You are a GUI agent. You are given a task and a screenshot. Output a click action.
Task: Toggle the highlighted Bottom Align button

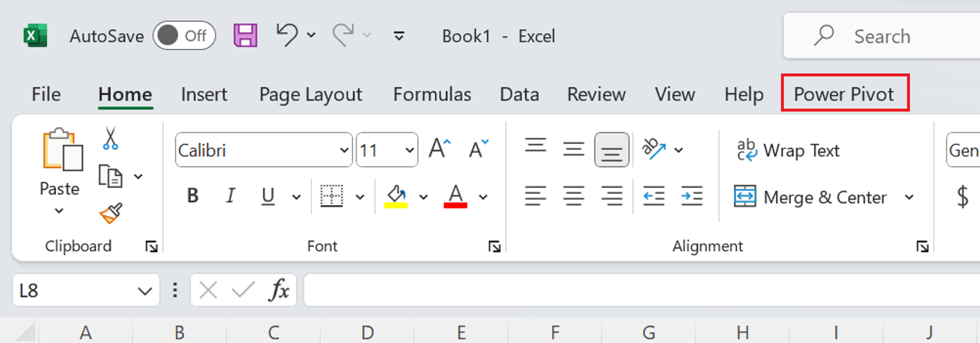(x=612, y=150)
